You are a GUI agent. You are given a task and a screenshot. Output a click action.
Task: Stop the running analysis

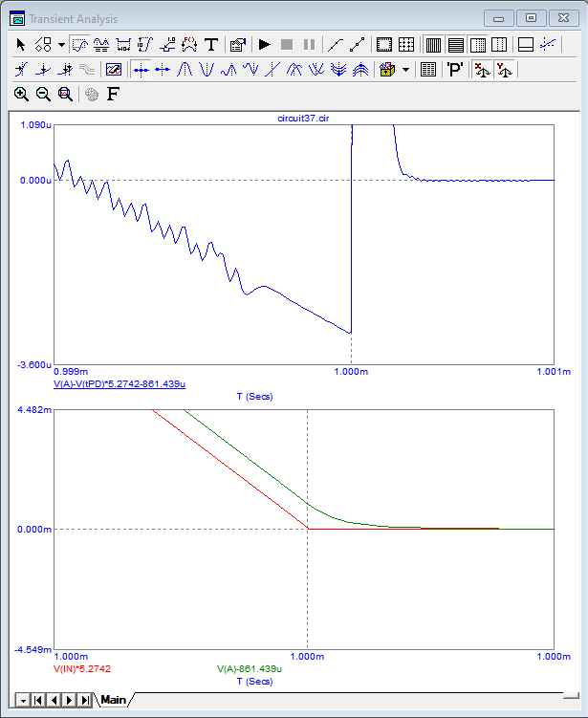coord(287,44)
